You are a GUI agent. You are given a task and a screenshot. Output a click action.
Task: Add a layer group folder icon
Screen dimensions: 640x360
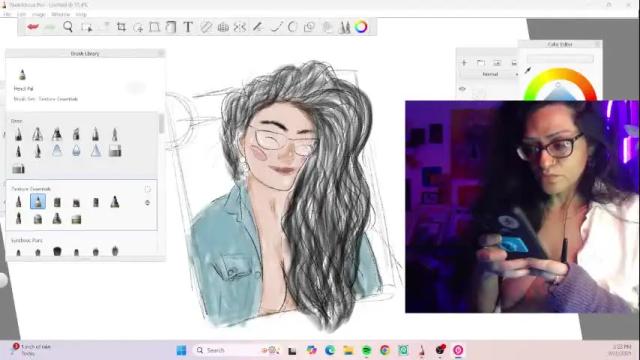click(x=481, y=63)
